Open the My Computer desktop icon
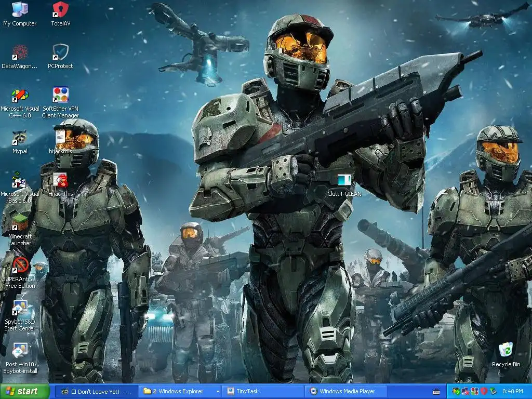The height and width of the screenshot is (399, 532). tap(20, 14)
